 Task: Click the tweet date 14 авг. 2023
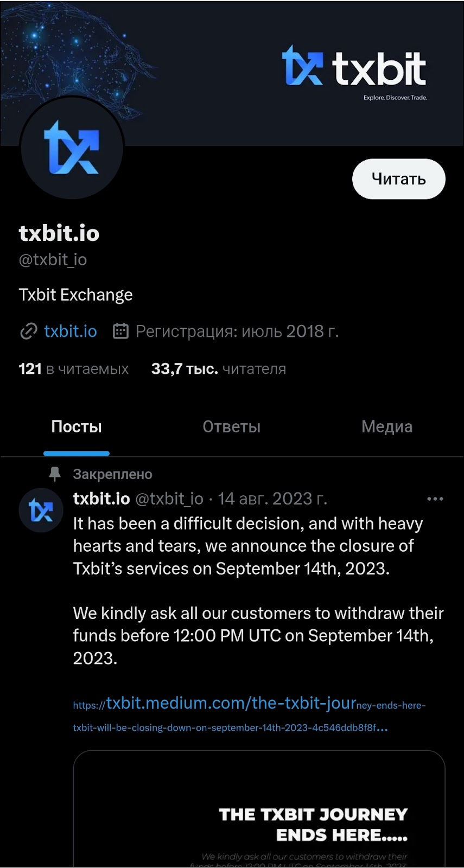click(x=272, y=499)
